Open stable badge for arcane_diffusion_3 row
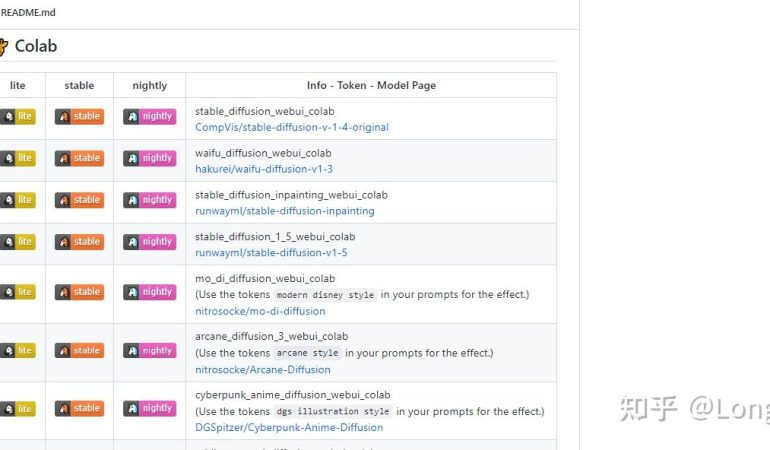770x450 pixels. [x=79, y=350]
